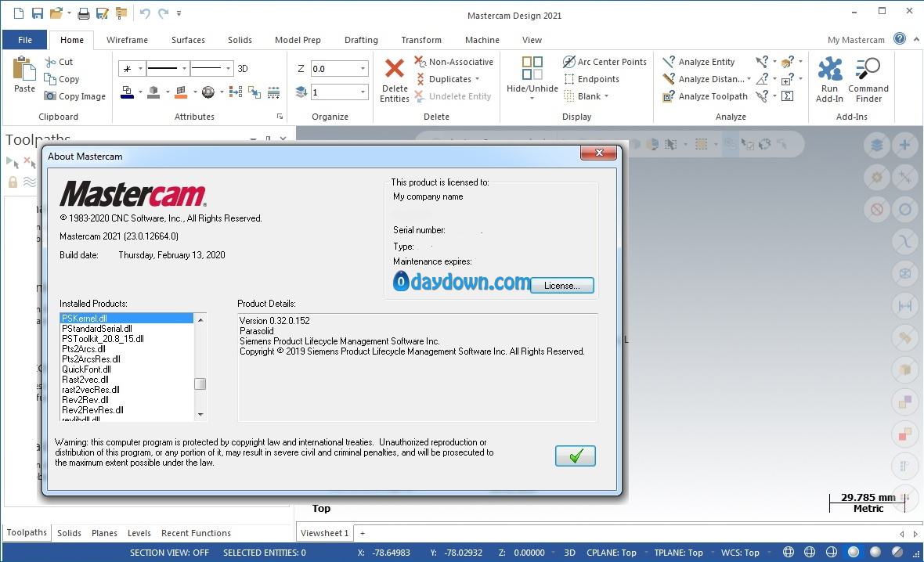Image resolution: width=924 pixels, height=562 pixels.
Task: Click the Copy Image camera command
Action: tap(75, 96)
